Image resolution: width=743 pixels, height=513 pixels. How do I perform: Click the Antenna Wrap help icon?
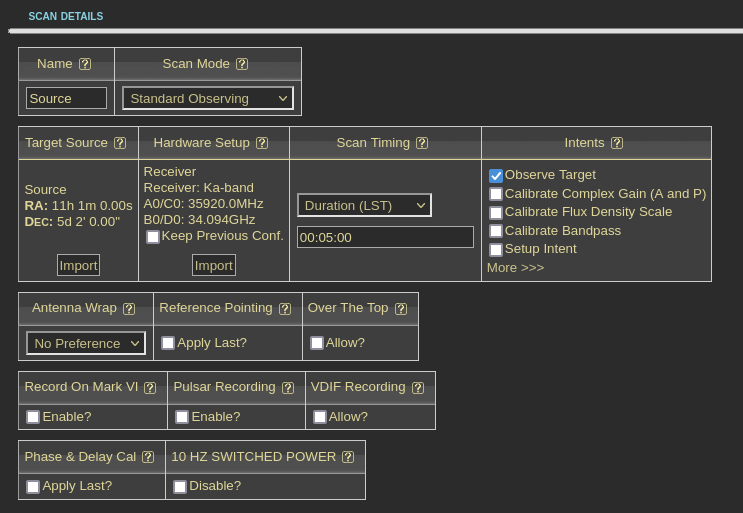click(x=129, y=309)
